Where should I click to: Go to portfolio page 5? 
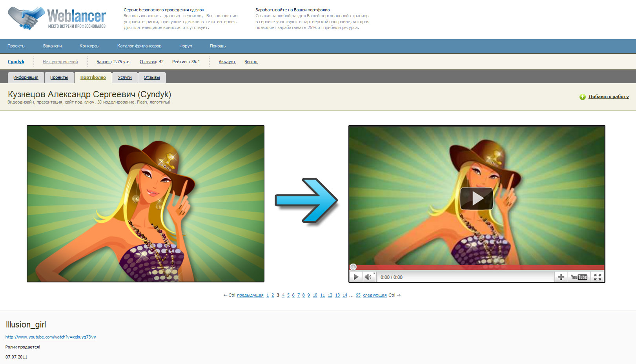[288, 295]
